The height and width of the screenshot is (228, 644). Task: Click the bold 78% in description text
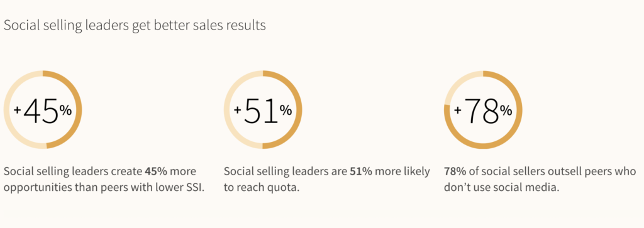coord(455,171)
